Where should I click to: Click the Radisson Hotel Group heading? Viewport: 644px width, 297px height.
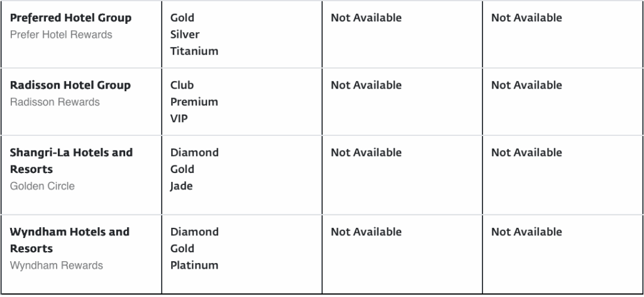coord(70,85)
